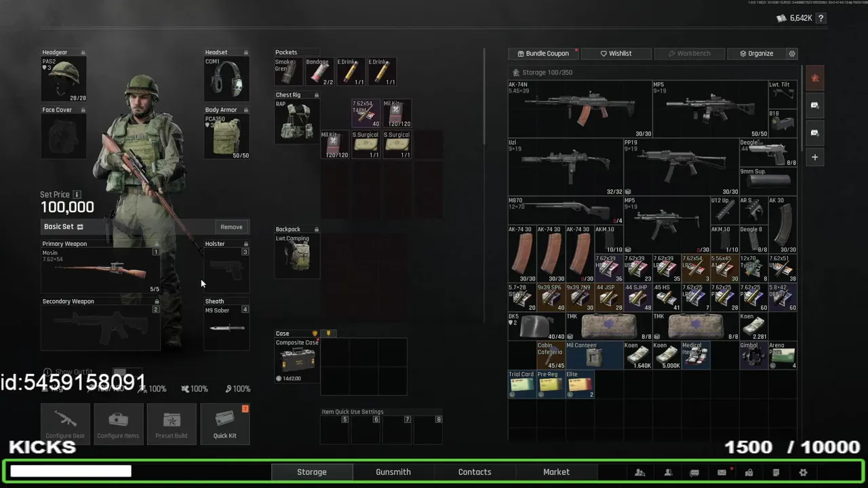Toggle the Face Cover slot lock
Viewport: 868px width, 488px height.
[x=83, y=110]
